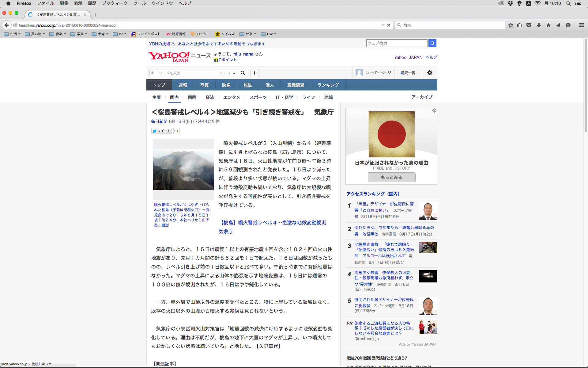Switch to the 速報 news tab
The image size is (588, 368).
(x=183, y=85)
